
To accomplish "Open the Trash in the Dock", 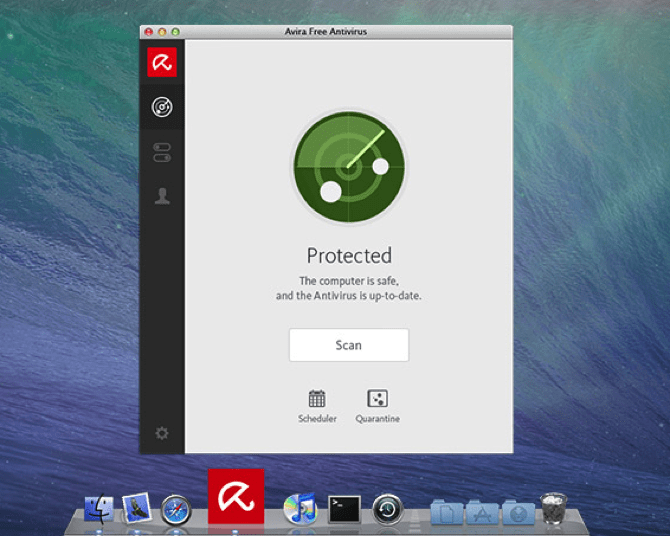I will (x=554, y=508).
